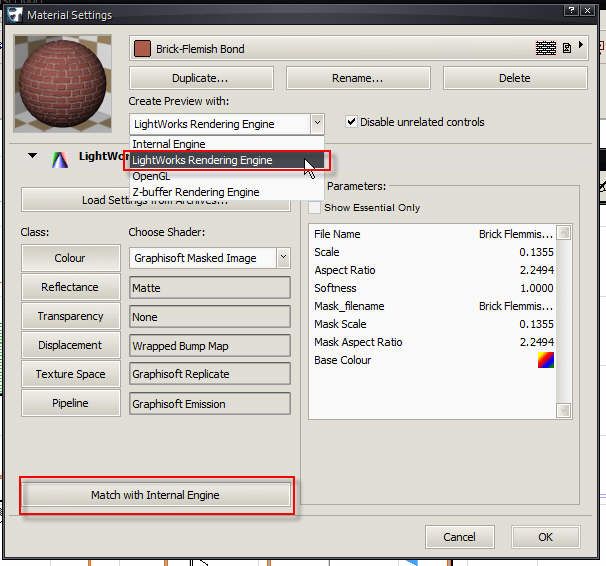This screenshot has width=606, height=566.
Task: Select the Mask_filename parameter row
Action: pyautogui.click(x=433, y=306)
